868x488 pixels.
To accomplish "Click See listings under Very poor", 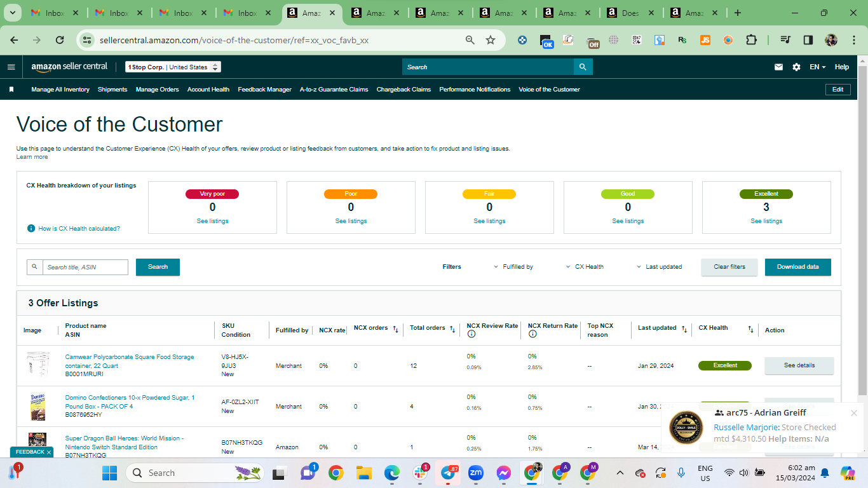I will click(x=212, y=221).
